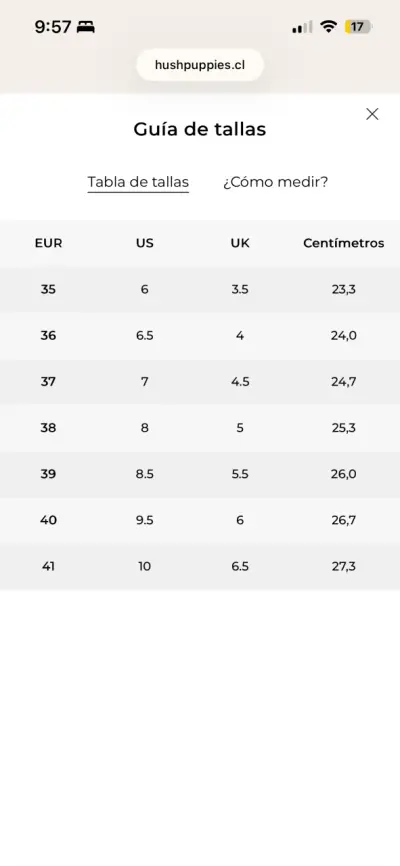Tap US size 9.5 cell
400x866 pixels.
pyautogui.click(x=144, y=520)
